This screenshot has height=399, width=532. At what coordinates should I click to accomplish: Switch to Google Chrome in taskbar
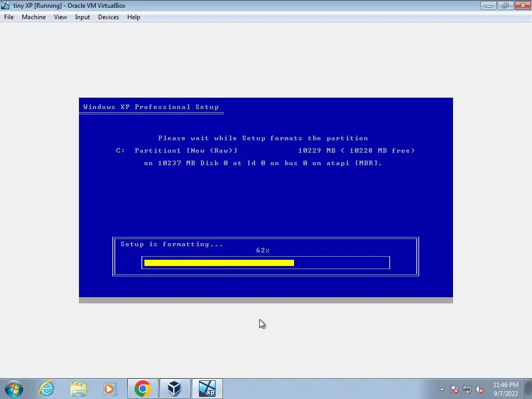(142, 389)
